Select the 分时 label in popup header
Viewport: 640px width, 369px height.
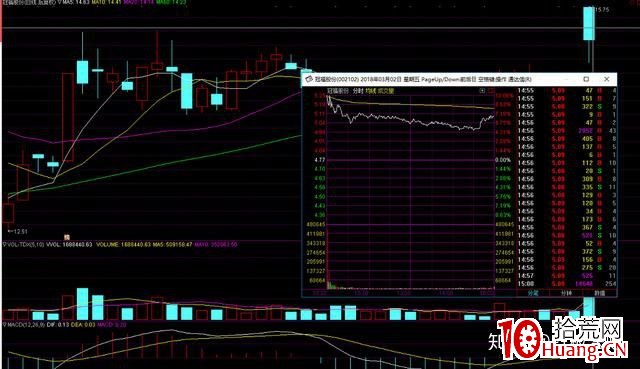pos(358,91)
